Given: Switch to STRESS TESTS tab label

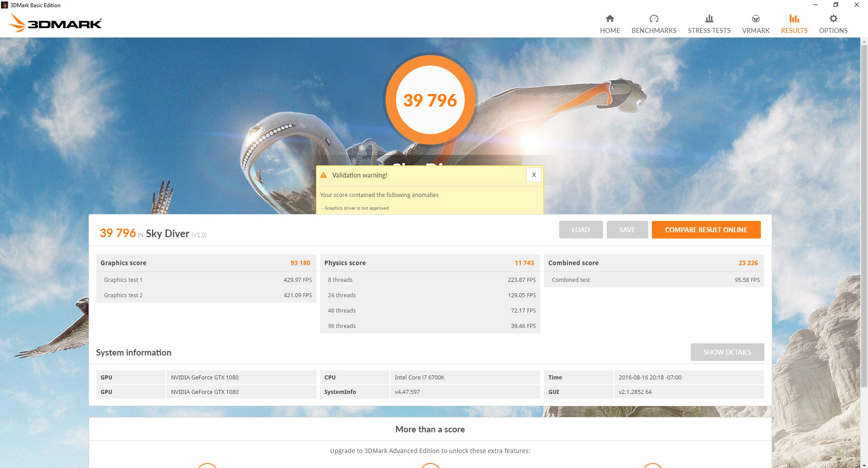Looking at the screenshot, I should (x=709, y=30).
